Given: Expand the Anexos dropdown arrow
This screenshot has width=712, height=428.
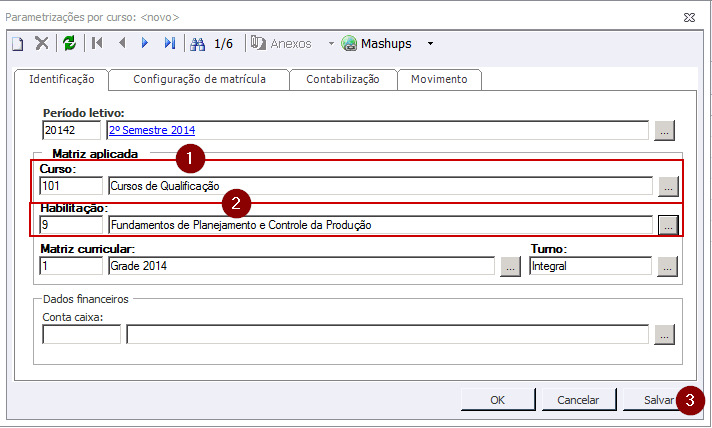Looking at the screenshot, I should (x=332, y=44).
